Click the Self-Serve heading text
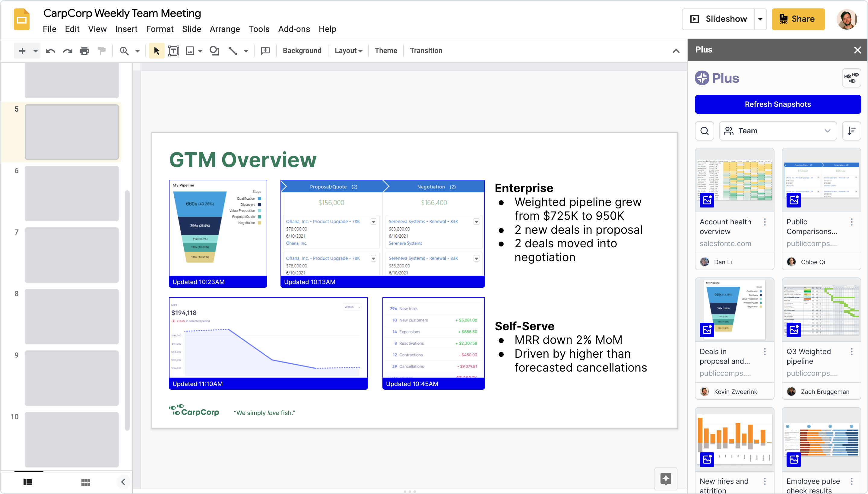The width and height of the screenshot is (868, 494). coord(524,326)
